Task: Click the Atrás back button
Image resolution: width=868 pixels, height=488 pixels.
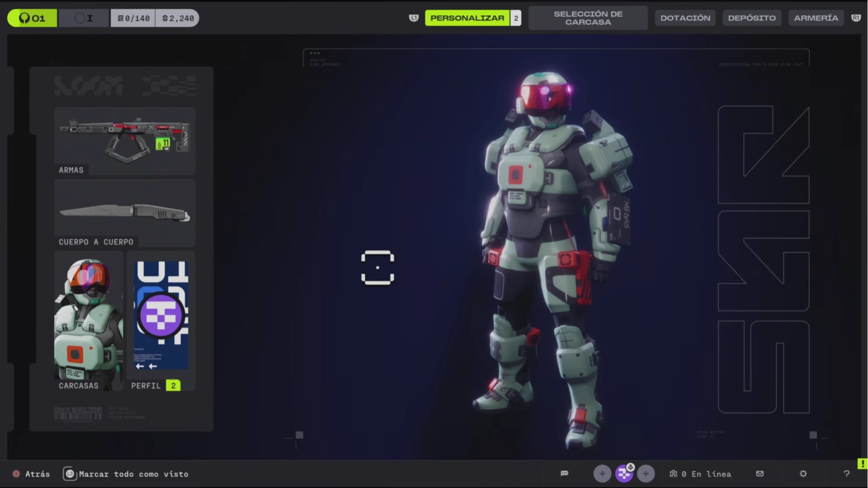Action: pos(31,474)
